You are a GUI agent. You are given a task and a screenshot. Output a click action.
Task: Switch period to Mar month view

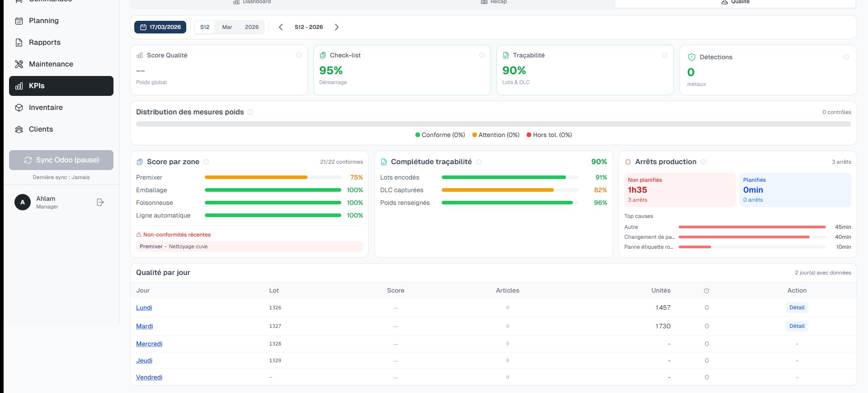pyautogui.click(x=227, y=27)
